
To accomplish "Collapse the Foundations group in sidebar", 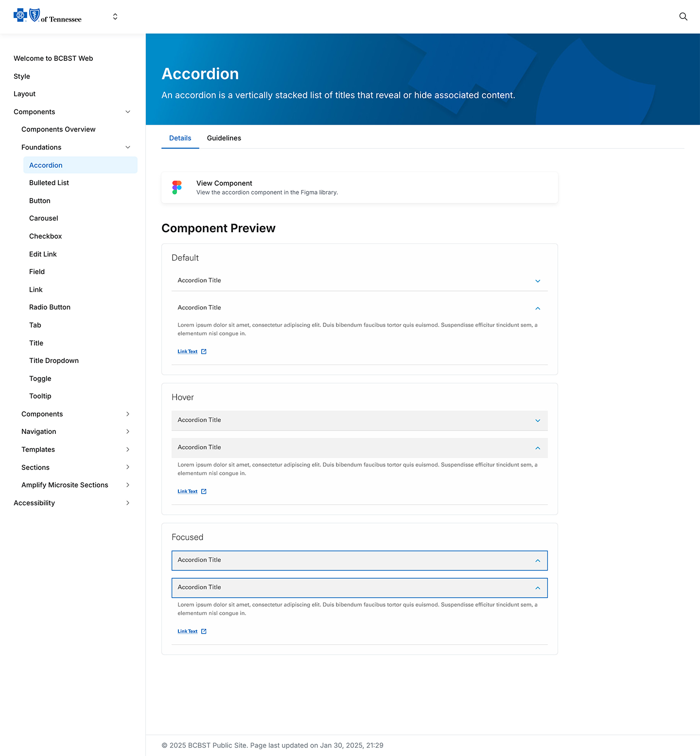I will (x=128, y=147).
